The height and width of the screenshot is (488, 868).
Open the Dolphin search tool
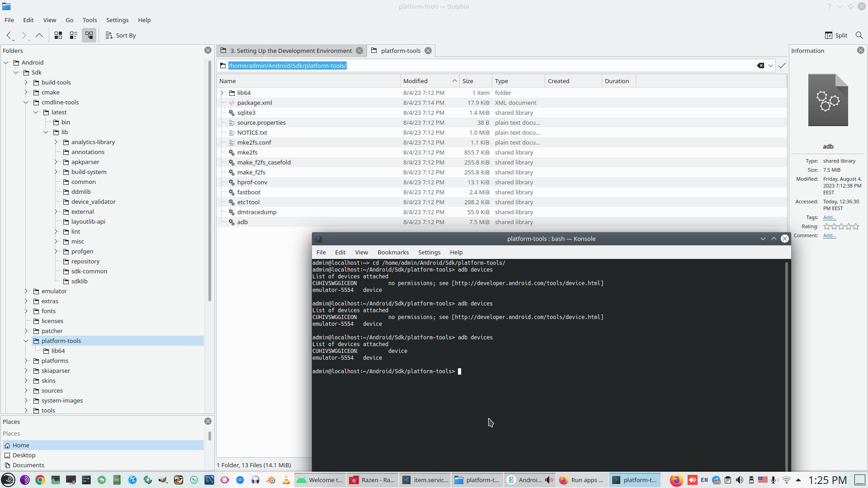[x=859, y=35]
